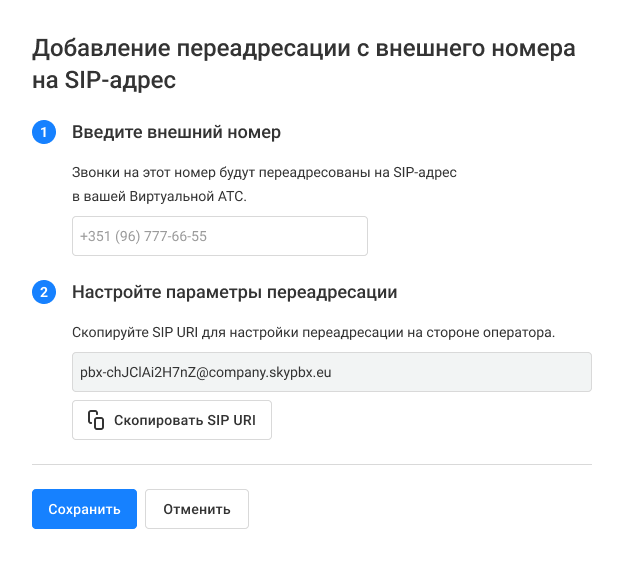Click the blue step 2 number badge
The image size is (624, 561).
point(44,293)
